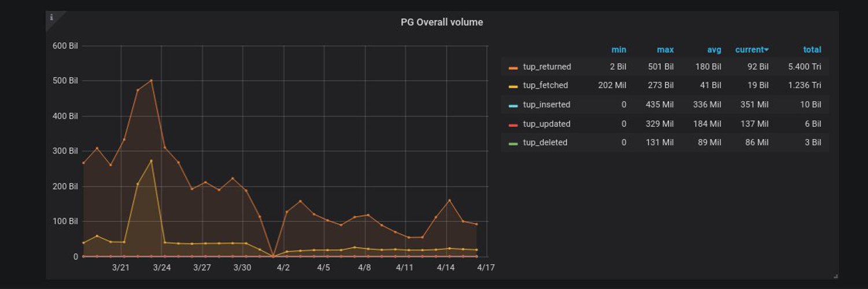Click the 273 Bil max value
Viewport: 868px width, 289px height.
661,86
